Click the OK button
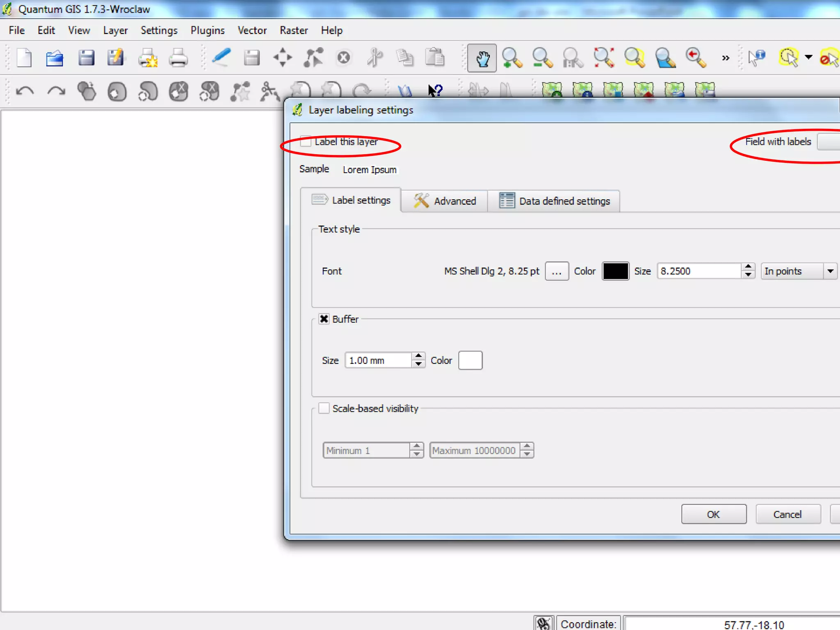The height and width of the screenshot is (630, 840). pos(713,514)
